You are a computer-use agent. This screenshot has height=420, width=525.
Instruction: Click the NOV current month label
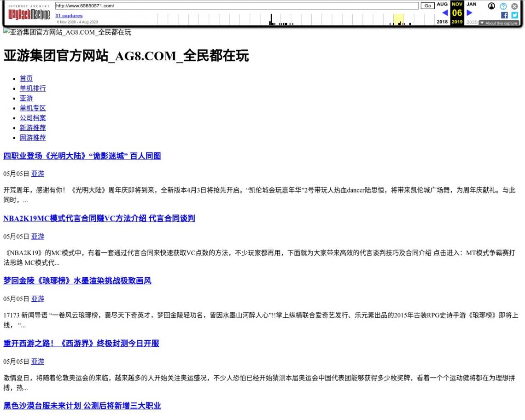tap(457, 4)
